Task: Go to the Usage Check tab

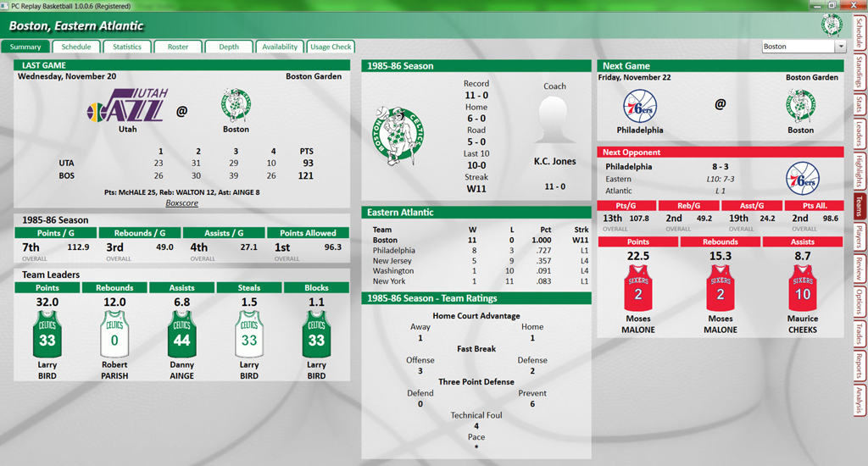Action: pyautogui.click(x=331, y=47)
